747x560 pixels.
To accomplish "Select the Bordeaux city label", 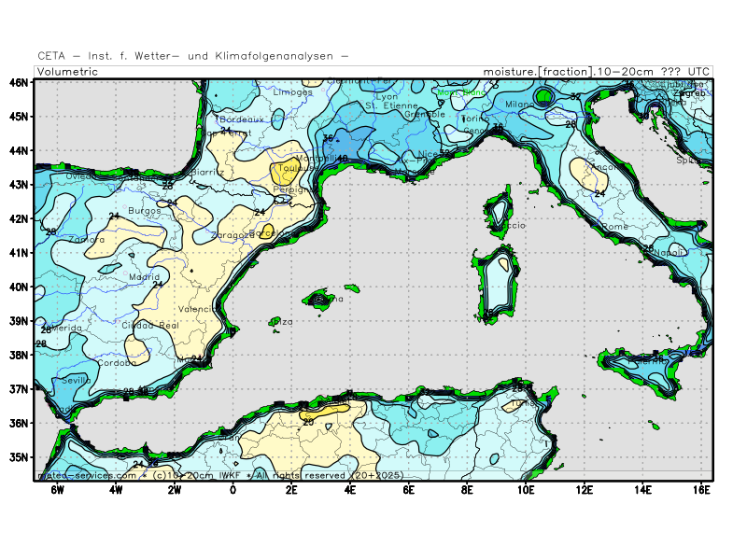I will tap(242, 119).
